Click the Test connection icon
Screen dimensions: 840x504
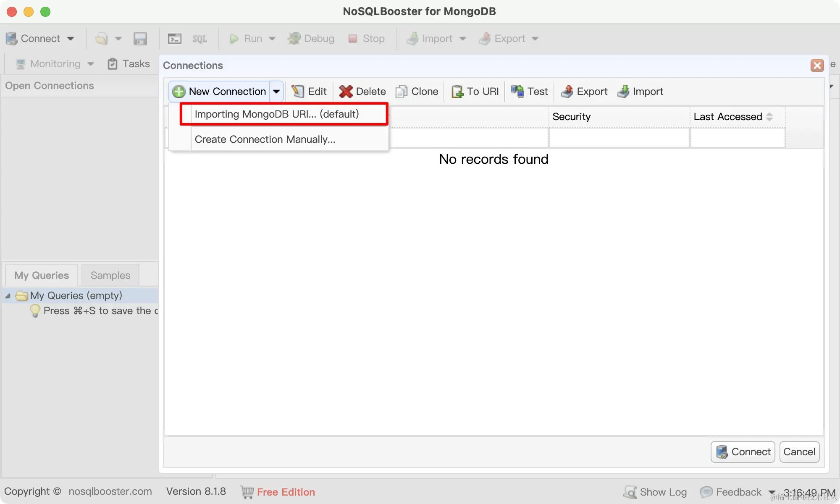click(517, 91)
